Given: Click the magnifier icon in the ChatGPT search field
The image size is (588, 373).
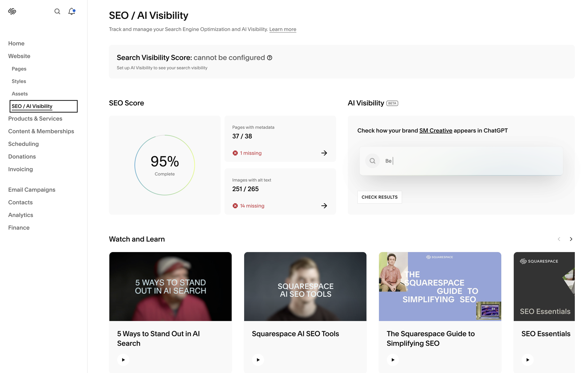Looking at the screenshot, I should [x=372, y=161].
